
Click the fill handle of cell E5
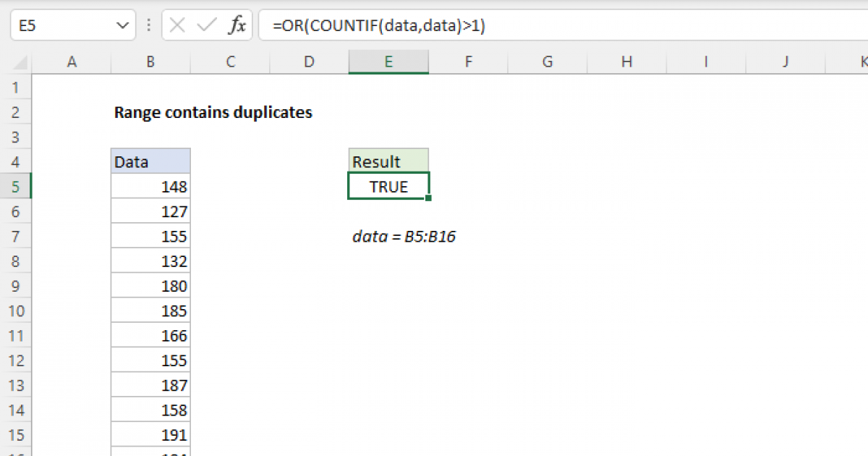click(x=429, y=197)
